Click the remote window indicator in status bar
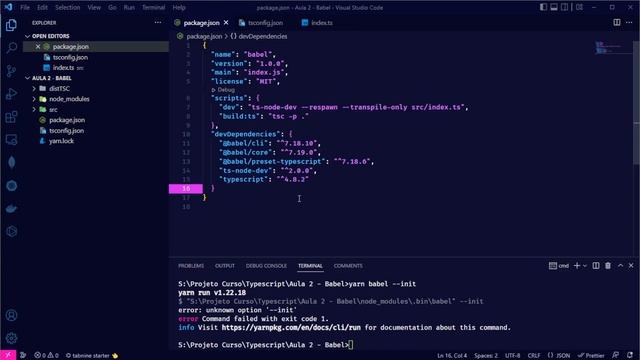The image size is (640, 360). click(8, 355)
